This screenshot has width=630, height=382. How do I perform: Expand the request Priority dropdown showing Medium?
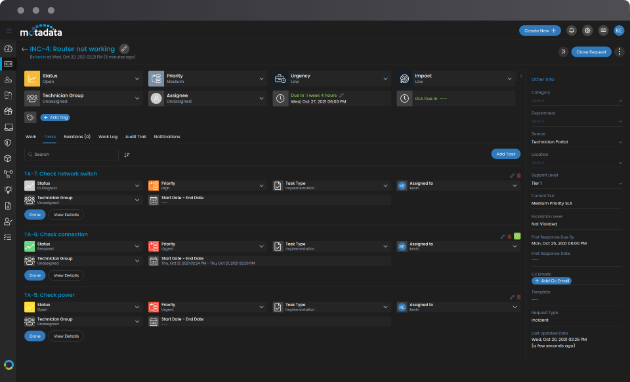pyautogui.click(x=207, y=79)
